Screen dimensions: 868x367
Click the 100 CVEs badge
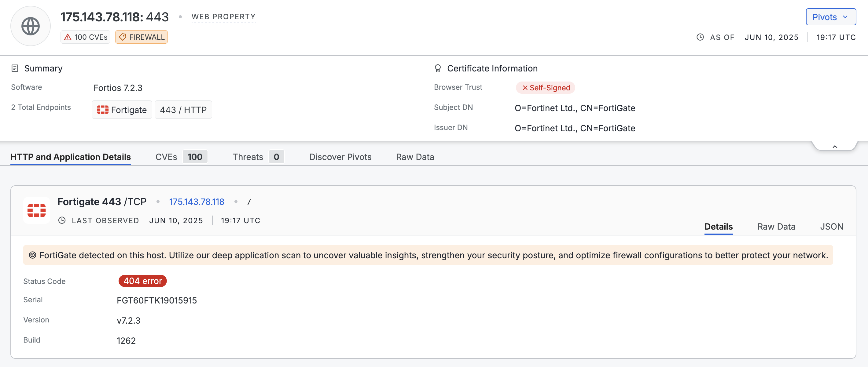[86, 37]
